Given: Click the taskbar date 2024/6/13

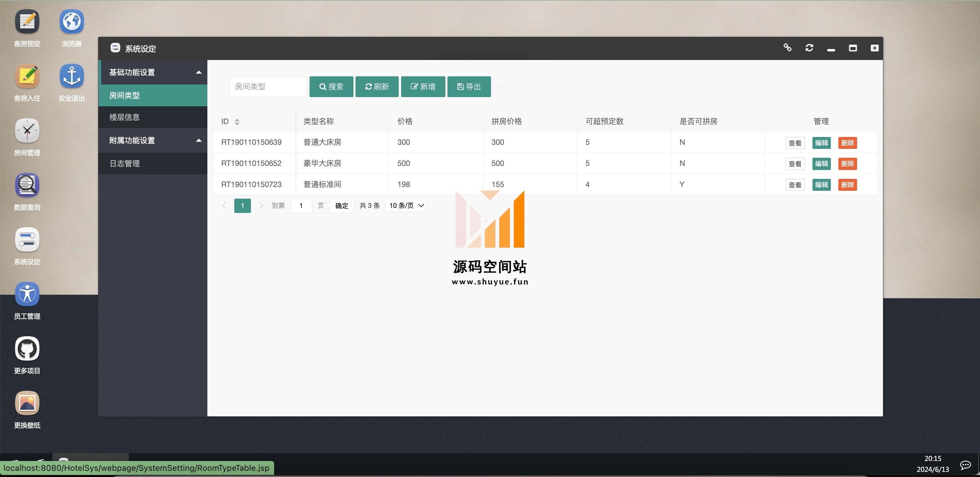Looking at the screenshot, I should coord(933,470).
